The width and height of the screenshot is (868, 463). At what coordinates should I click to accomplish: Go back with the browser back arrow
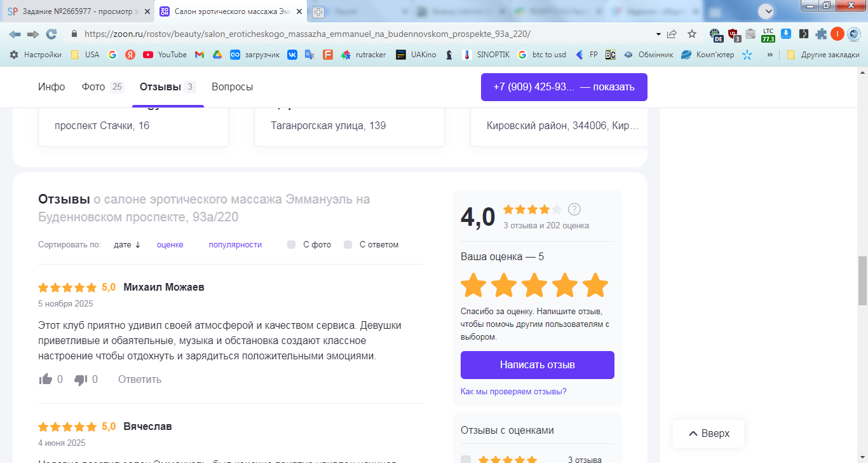click(15, 34)
